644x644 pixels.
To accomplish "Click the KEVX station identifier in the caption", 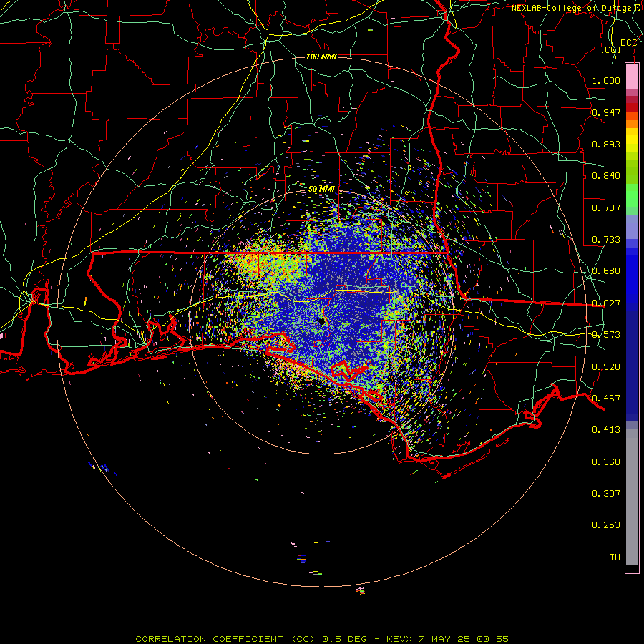I will click(x=400, y=639).
